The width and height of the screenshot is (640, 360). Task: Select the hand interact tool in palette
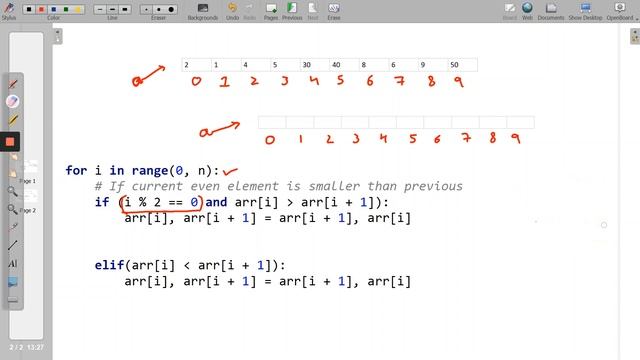pos(13,157)
